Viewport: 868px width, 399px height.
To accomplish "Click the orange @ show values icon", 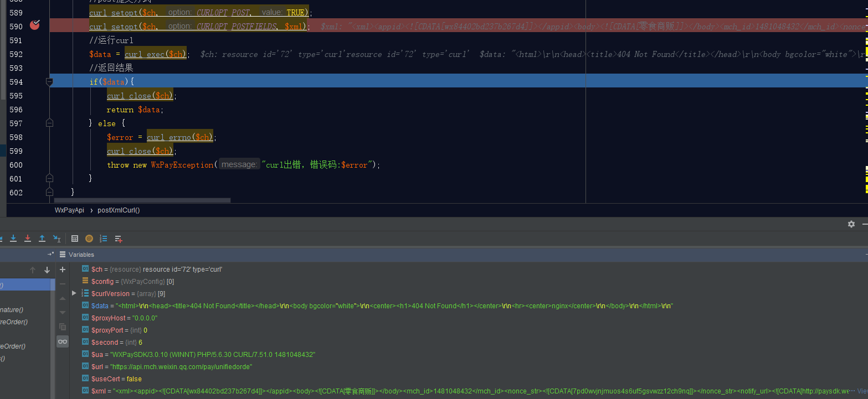I will 89,239.
